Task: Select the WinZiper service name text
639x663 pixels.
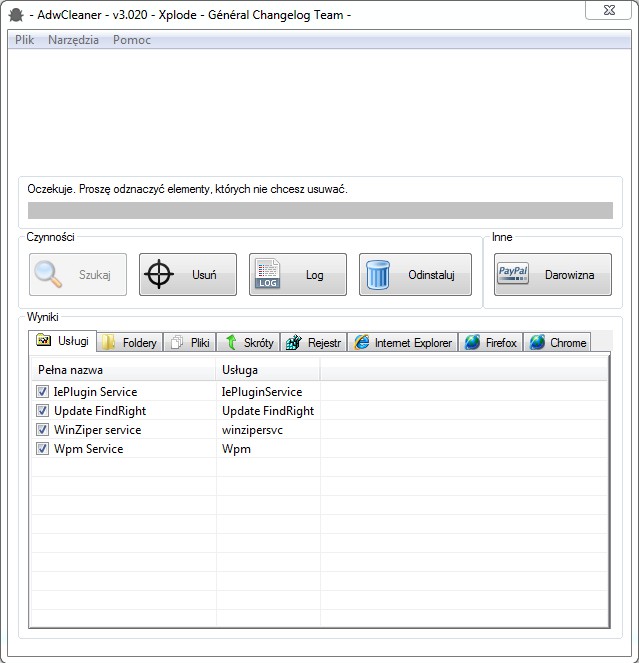Action: [x=98, y=430]
